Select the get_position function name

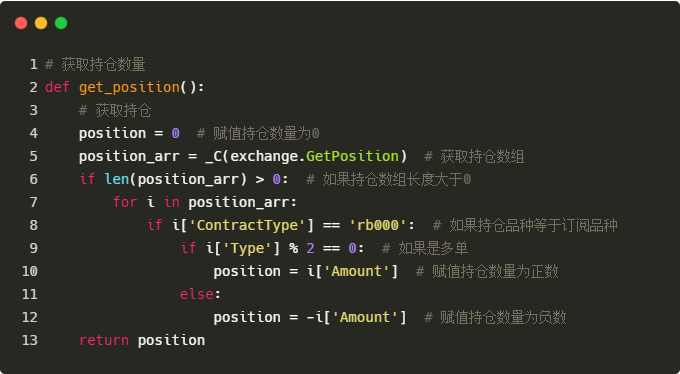(x=129, y=88)
